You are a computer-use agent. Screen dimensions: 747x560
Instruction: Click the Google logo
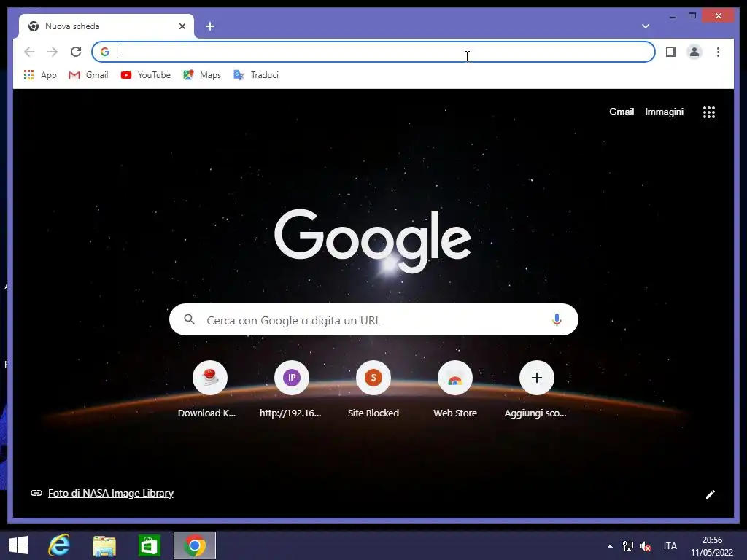373,241
